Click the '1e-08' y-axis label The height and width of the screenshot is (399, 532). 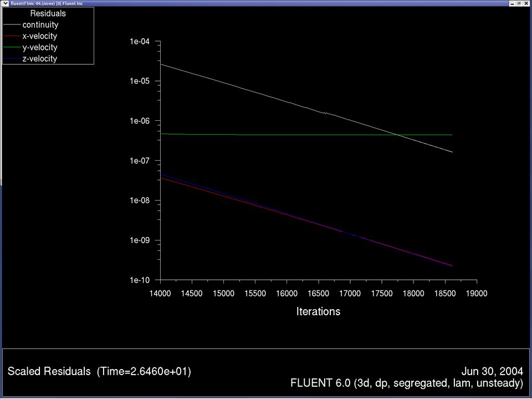tap(140, 200)
